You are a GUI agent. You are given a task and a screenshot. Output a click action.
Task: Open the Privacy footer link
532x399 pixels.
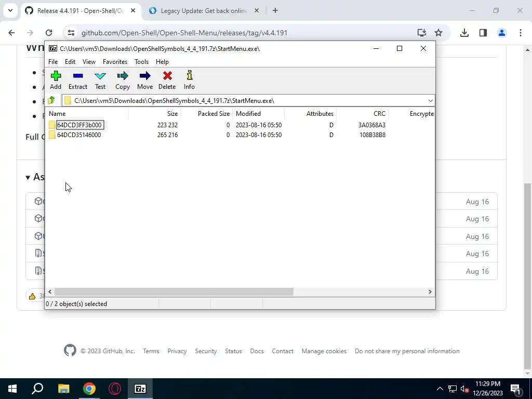click(x=177, y=351)
